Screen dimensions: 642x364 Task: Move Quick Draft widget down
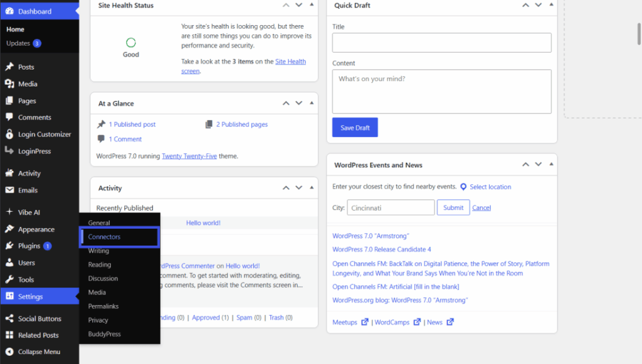click(539, 5)
